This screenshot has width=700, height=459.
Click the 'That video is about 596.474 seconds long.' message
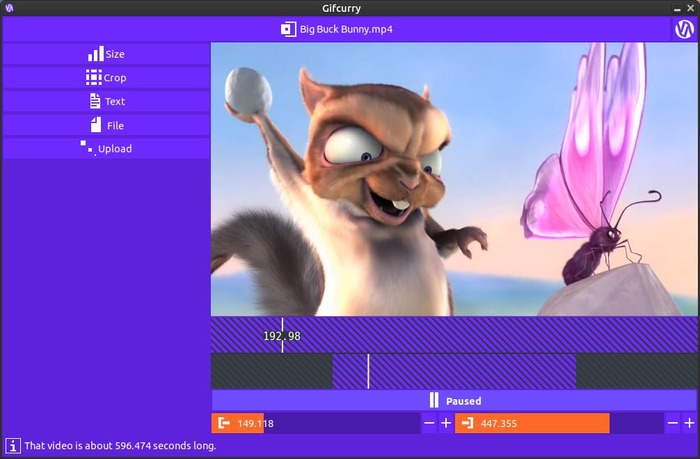[x=120, y=446]
